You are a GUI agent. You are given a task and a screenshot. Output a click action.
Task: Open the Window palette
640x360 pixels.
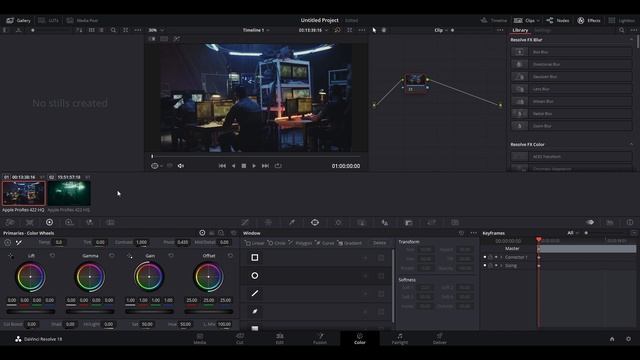(x=315, y=222)
